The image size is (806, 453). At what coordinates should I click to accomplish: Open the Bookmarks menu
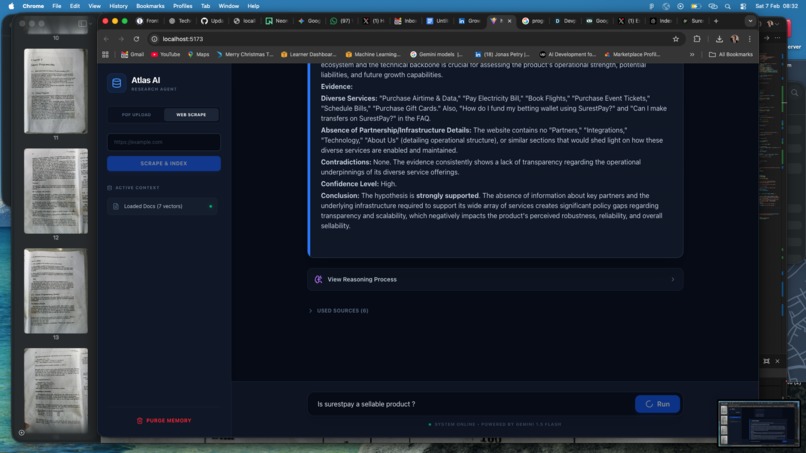pyautogui.click(x=150, y=6)
